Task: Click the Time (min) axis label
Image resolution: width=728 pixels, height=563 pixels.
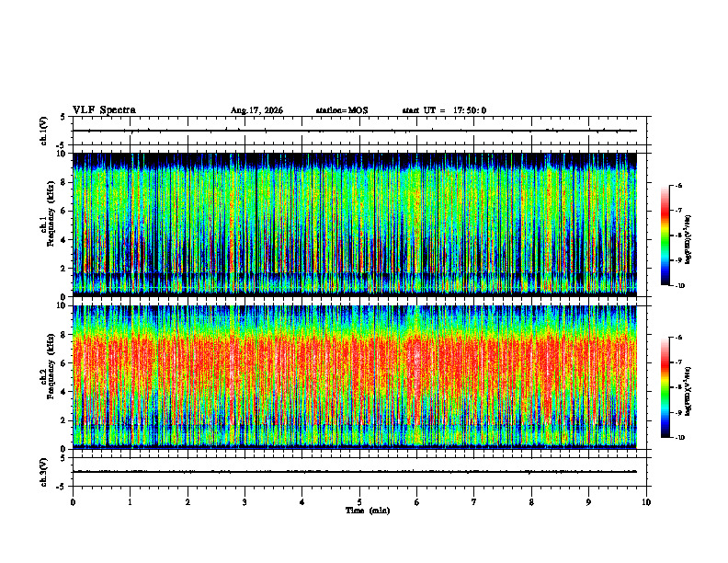Action: coord(368,511)
